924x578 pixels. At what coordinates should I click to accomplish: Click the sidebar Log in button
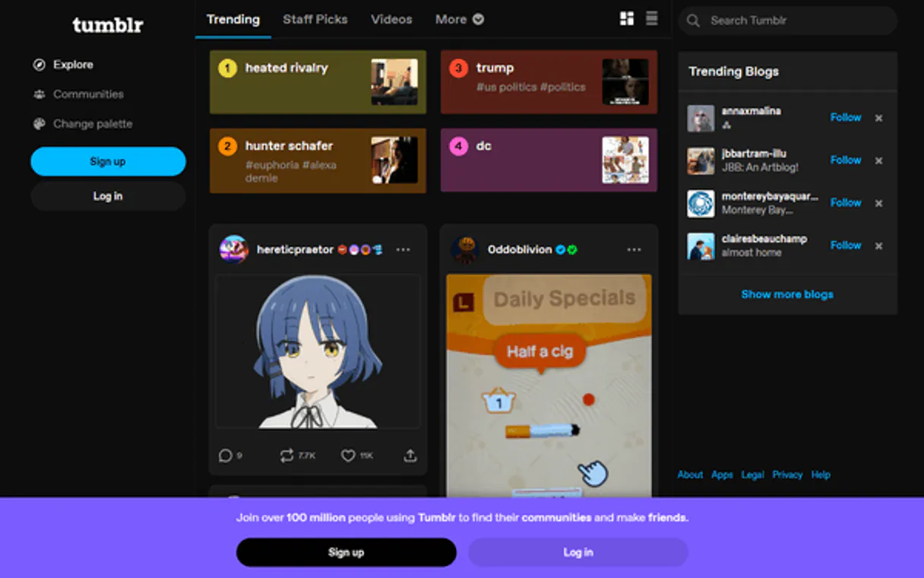108,196
